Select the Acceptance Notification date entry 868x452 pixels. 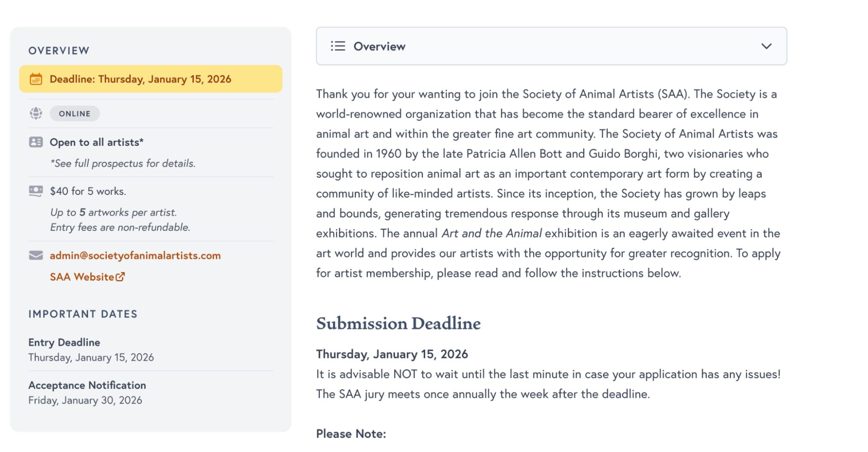[87, 393]
